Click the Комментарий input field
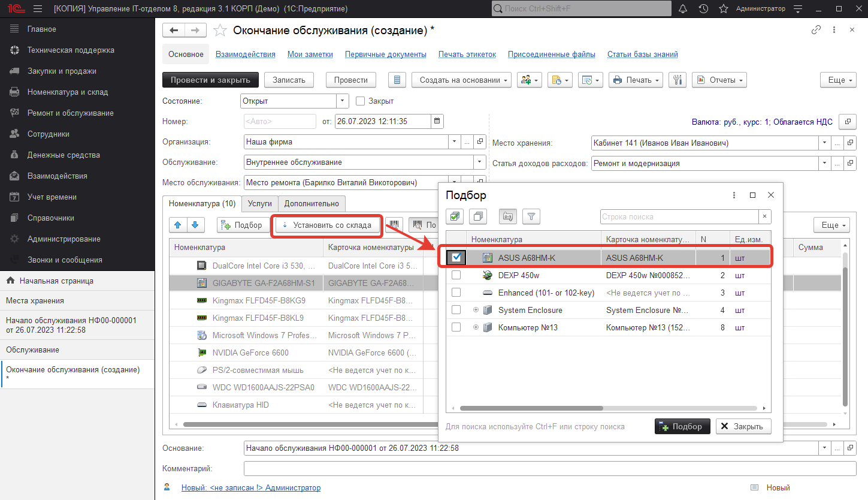Screen dimensions: 868x500 point(549,468)
